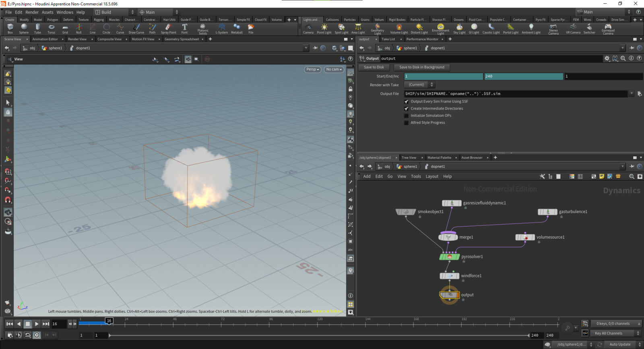
Task: Add a Sky Light from the shelf
Action: [459, 29]
